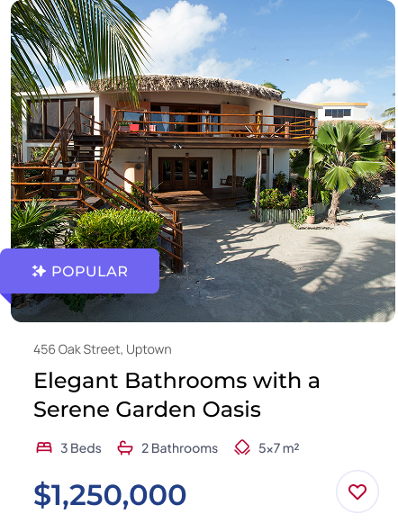The height and width of the screenshot is (532, 398).
Task: Select the 2 Bathrooms label
Action: (x=179, y=448)
